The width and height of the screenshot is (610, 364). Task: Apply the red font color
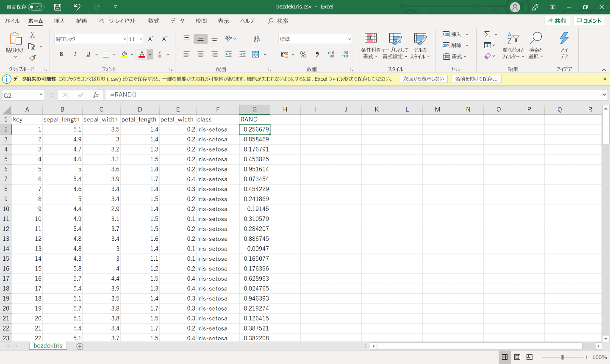coord(142,54)
